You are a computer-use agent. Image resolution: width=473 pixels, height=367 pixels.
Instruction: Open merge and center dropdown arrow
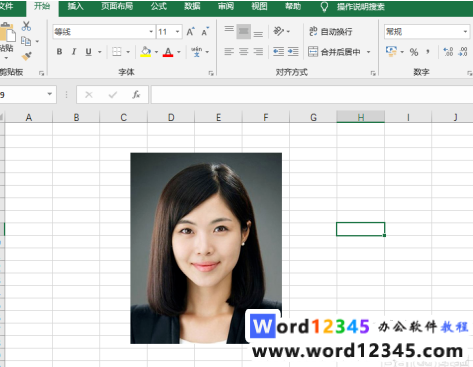369,52
